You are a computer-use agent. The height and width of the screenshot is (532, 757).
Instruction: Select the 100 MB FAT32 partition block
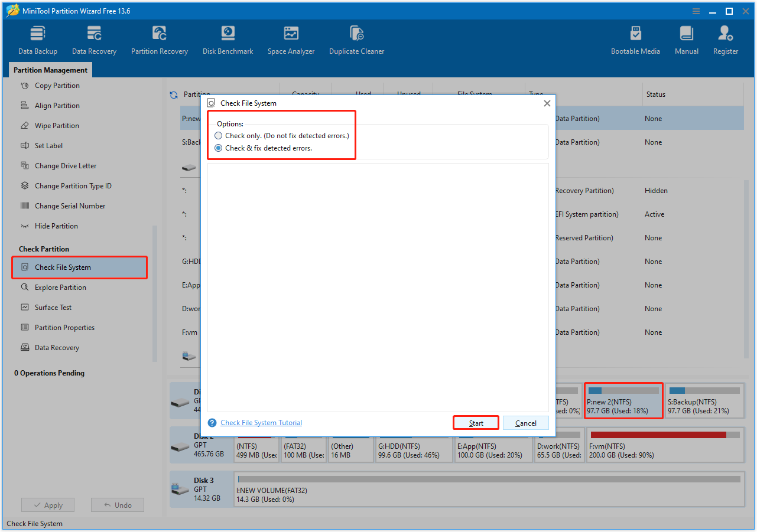click(304, 445)
